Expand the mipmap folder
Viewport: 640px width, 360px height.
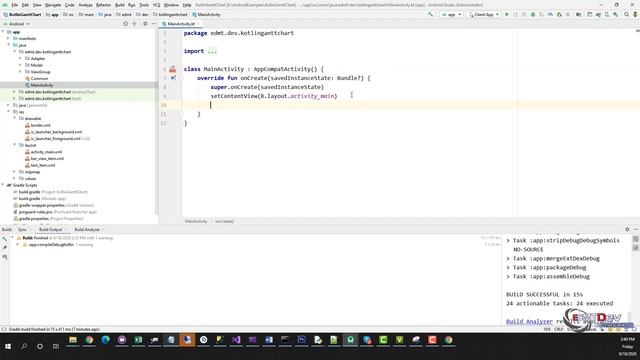[15, 172]
